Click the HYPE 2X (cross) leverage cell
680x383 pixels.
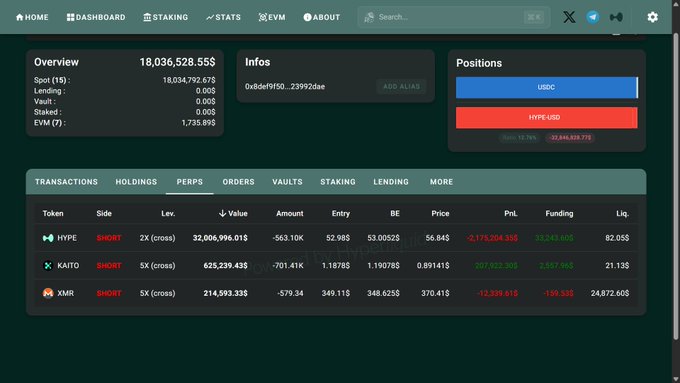point(157,238)
